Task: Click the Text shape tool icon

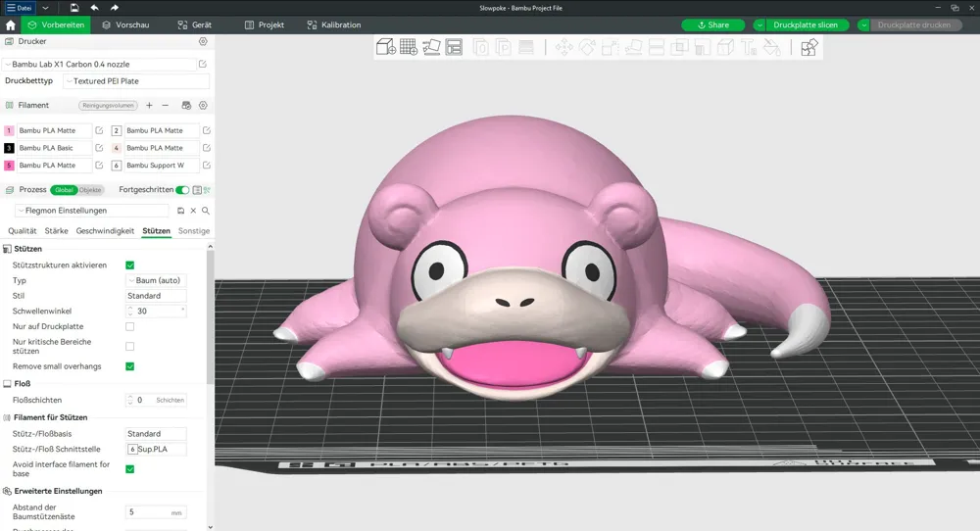Action: [x=748, y=47]
